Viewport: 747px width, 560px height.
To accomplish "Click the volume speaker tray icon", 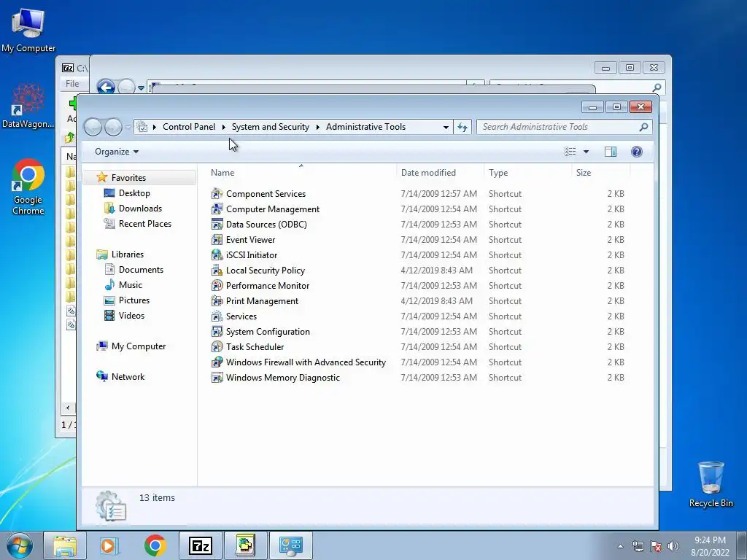I will point(673,546).
